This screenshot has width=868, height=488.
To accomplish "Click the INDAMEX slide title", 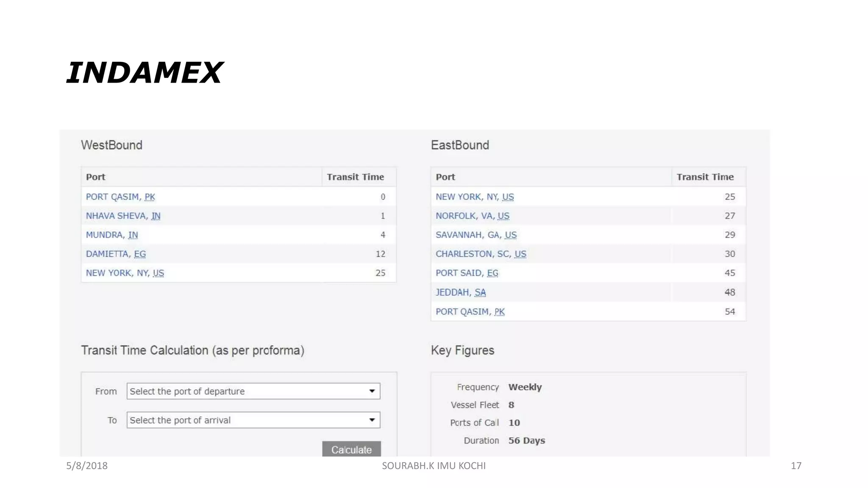I will (x=144, y=72).
